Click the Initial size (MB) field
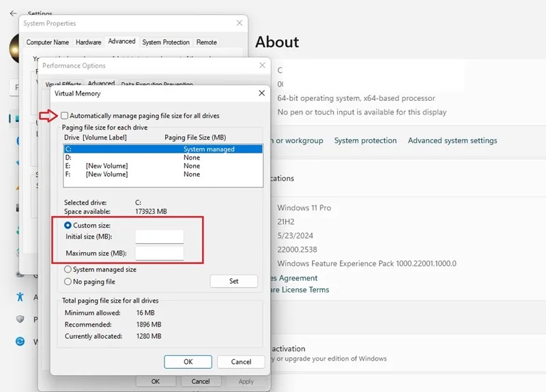Screen dimensions: 546x392 coord(160,237)
